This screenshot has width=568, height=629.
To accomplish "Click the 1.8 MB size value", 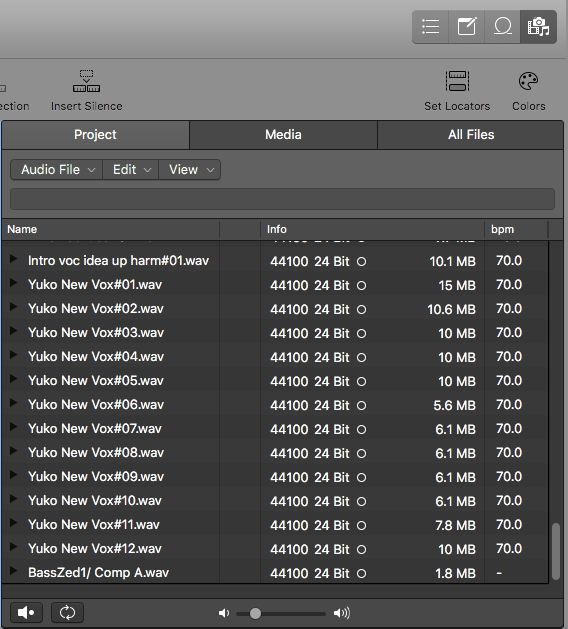I will [456, 574].
